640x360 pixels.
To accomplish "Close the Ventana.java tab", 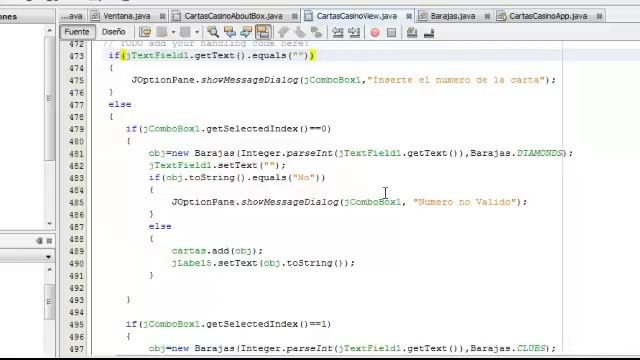I will 162,16.
